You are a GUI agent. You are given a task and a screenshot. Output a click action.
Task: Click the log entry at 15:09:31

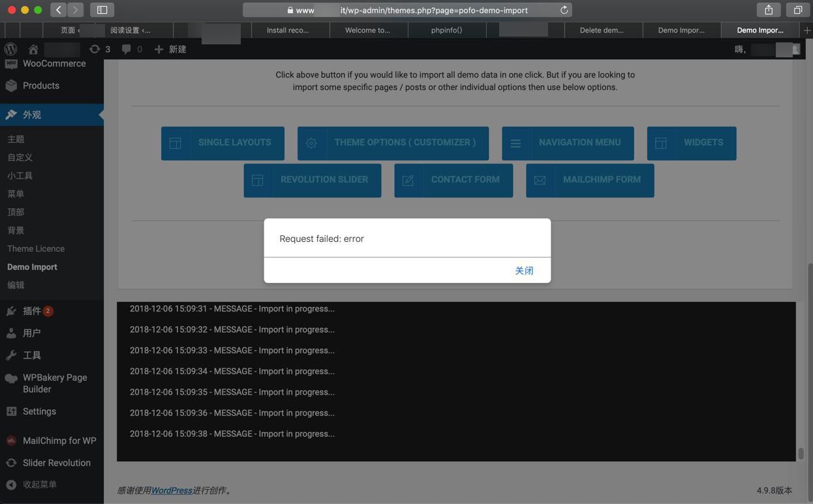tap(232, 308)
